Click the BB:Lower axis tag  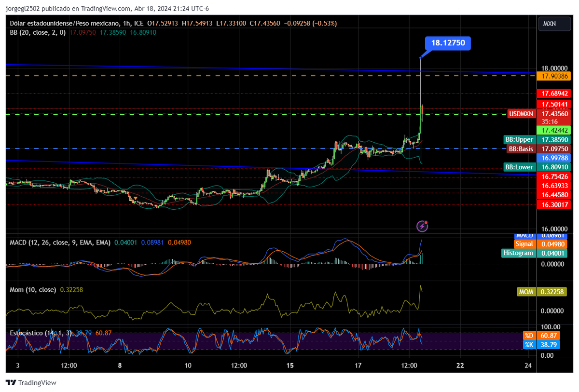(x=520, y=167)
